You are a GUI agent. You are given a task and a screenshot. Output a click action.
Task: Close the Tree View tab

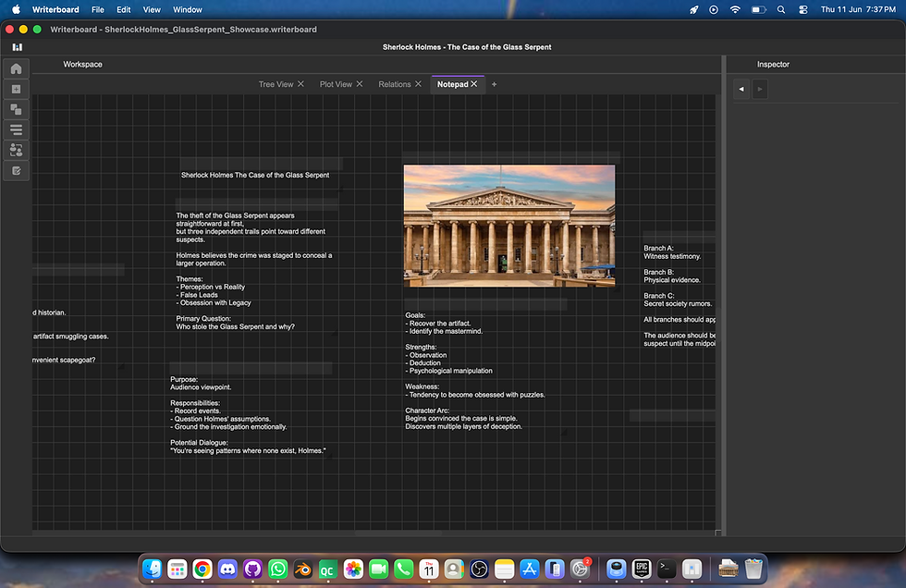[x=301, y=84]
